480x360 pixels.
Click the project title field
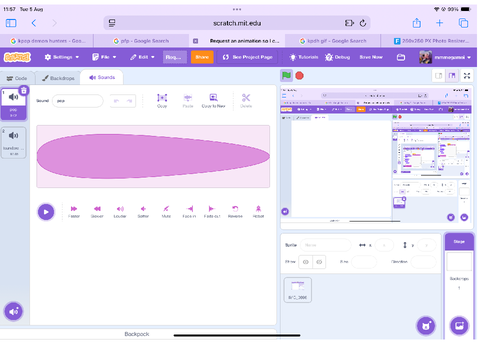tap(175, 57)
